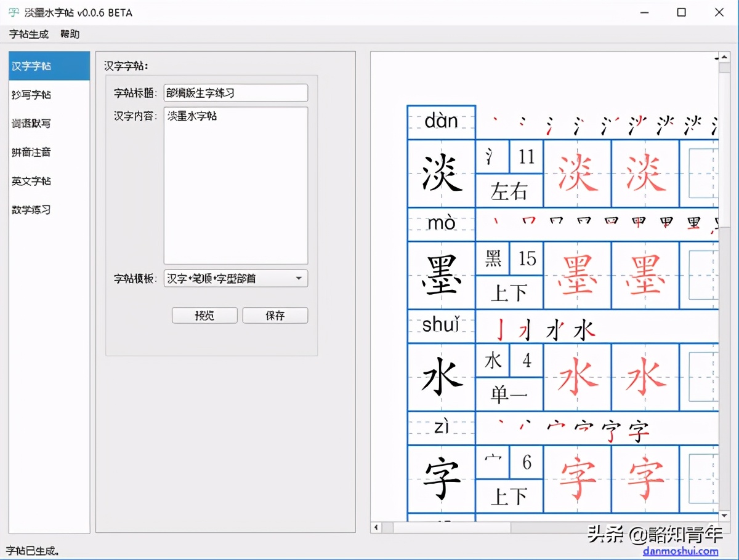
Task: Click inside the 字帖标题 title field
Action: (235, 92)
